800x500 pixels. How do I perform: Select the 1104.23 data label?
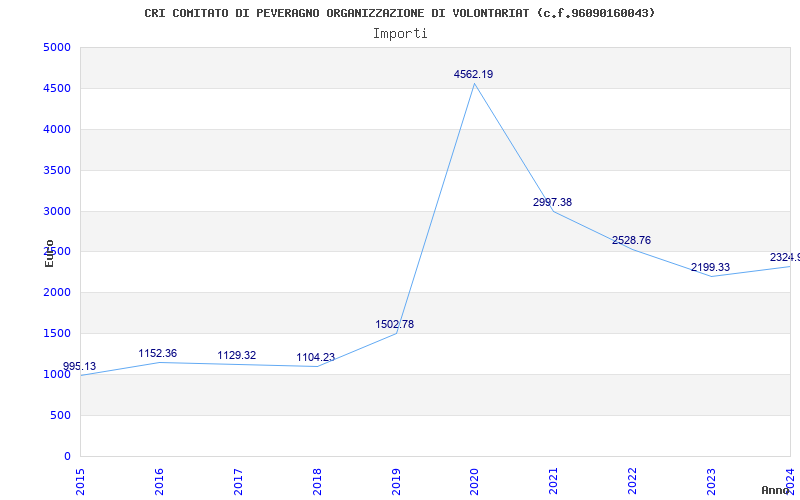[x=316, y=358]
